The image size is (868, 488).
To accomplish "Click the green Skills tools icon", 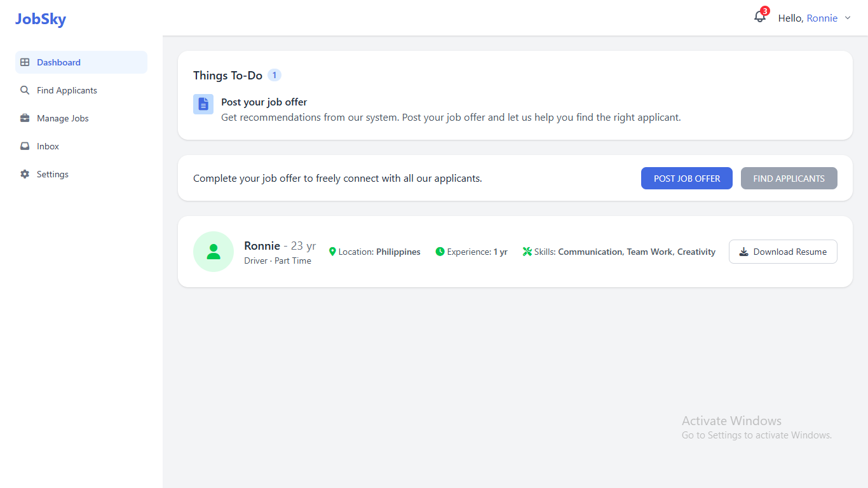I will point(527,252).
